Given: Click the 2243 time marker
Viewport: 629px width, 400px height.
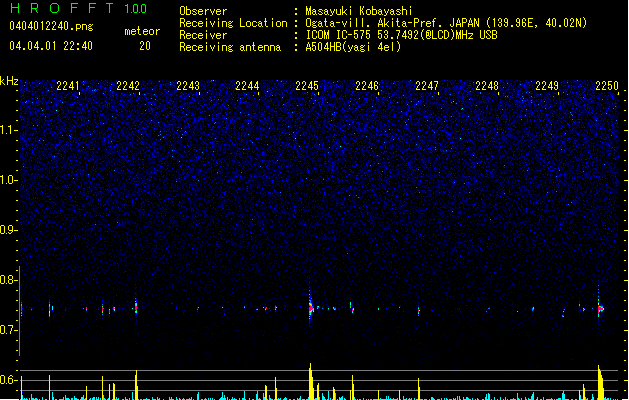Looking at the screenshot, I should [188, 86].
